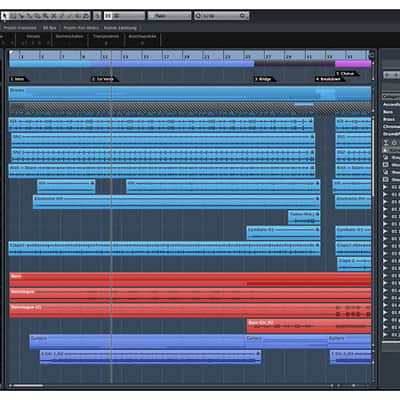
Task: Select the '2 1st Verse' marker
Action: click(104, 79)
